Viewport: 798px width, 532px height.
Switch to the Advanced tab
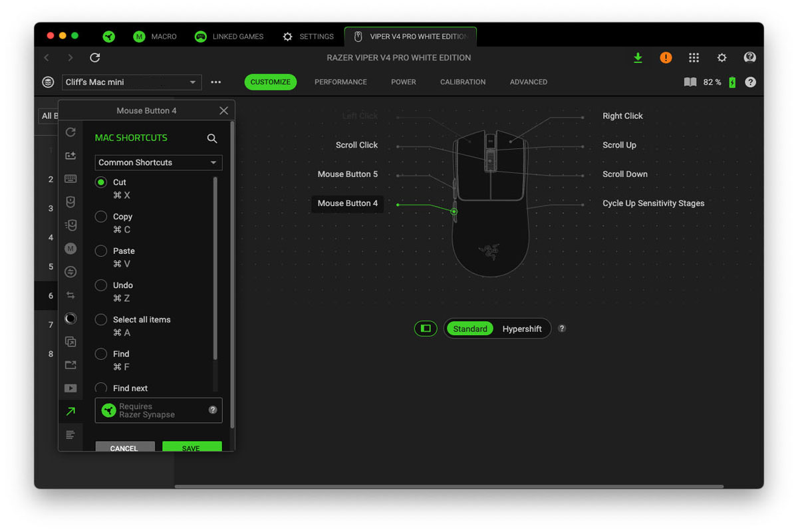pos(529,82)
